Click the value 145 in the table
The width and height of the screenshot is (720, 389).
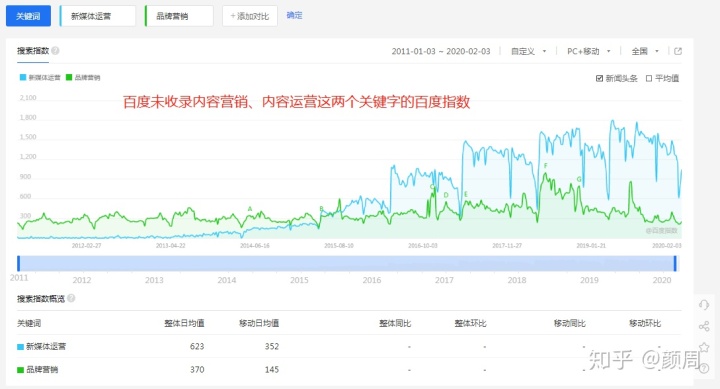coord(272,369)
